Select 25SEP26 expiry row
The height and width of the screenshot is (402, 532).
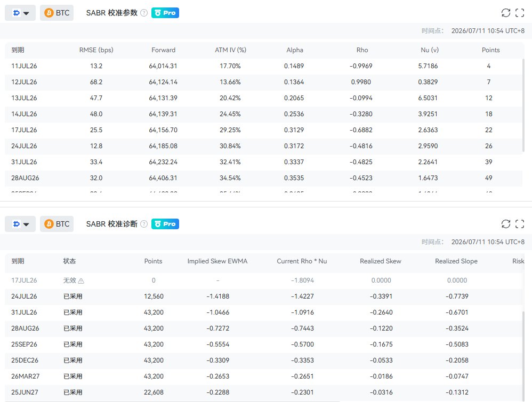263,344
